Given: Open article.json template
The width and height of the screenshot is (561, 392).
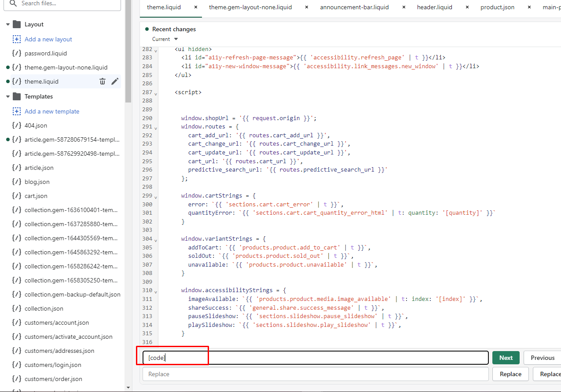Looking at the screenshot, I should tap(39, 168).
